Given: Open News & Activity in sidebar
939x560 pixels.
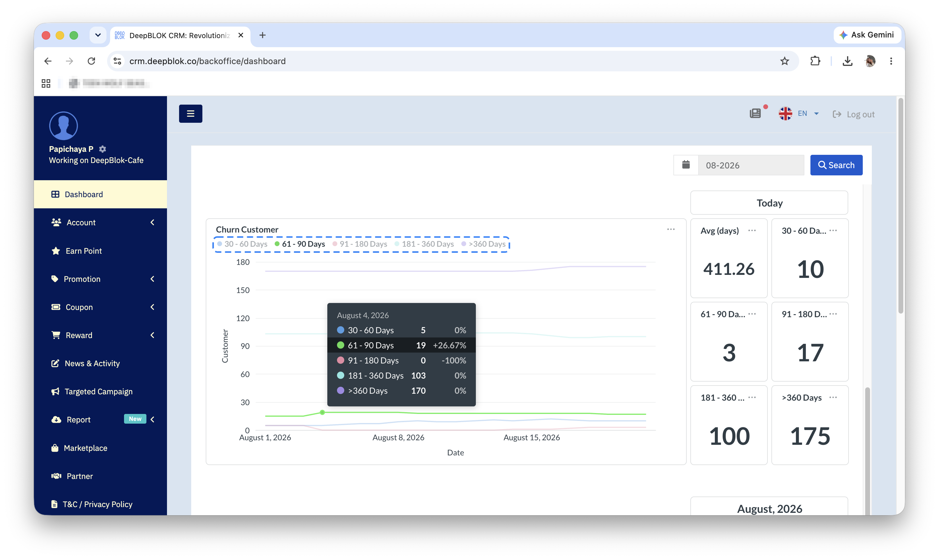Looking at the screenshot, I should point(100,363).
